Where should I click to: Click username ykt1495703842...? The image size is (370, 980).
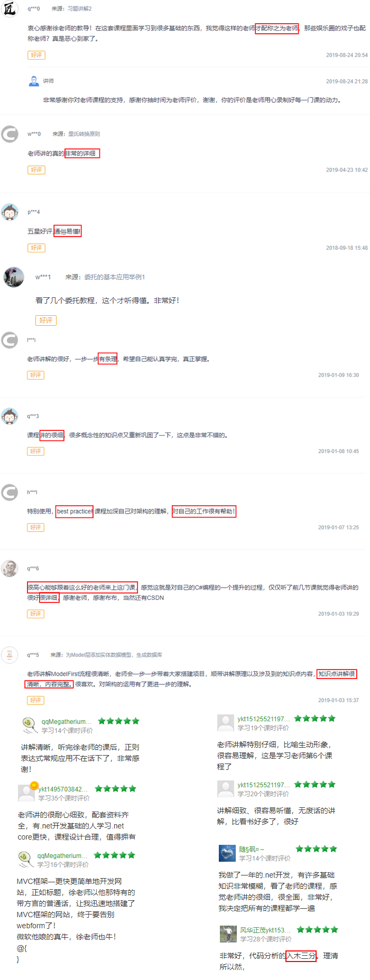click(x=63, y=789)
